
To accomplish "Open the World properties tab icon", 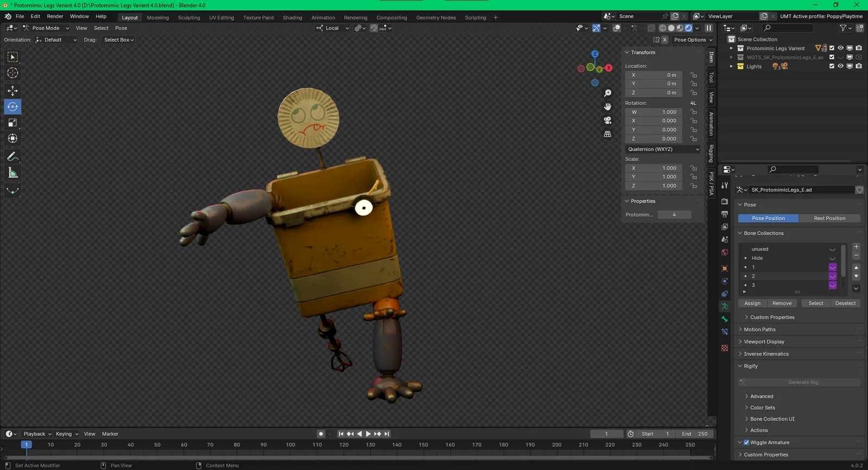I will click(x=725, y=252).
